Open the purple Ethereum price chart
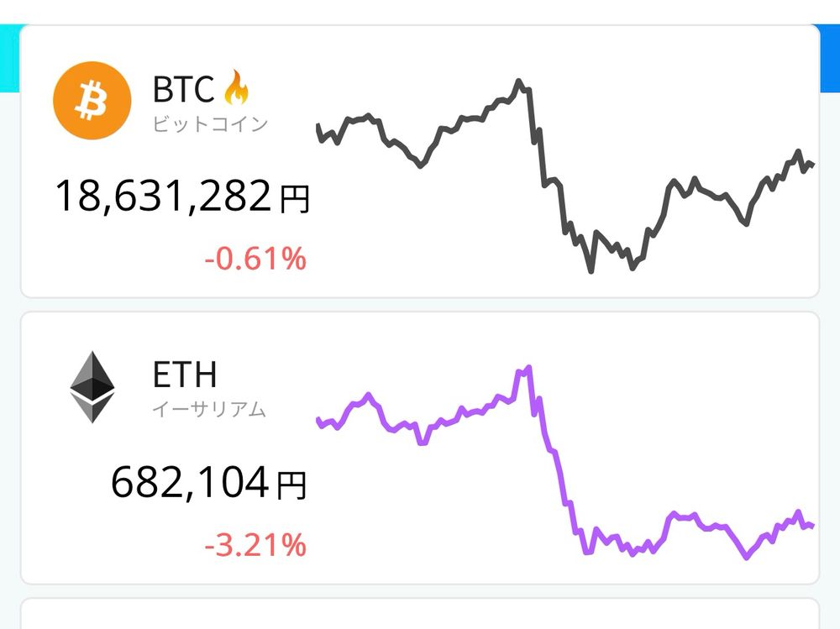 click(565, 463)
